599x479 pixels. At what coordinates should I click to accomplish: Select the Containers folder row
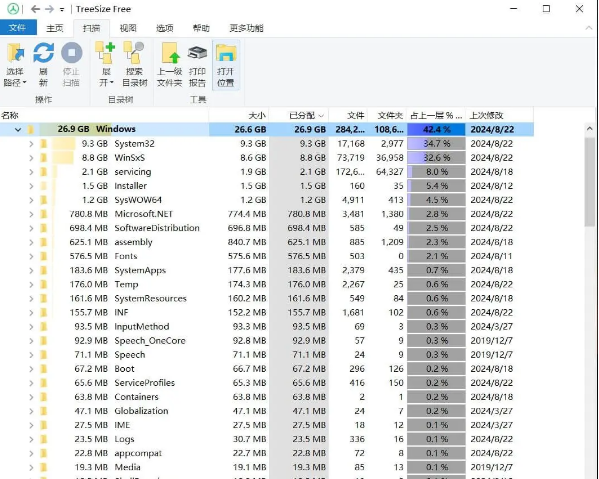[267, 397]
